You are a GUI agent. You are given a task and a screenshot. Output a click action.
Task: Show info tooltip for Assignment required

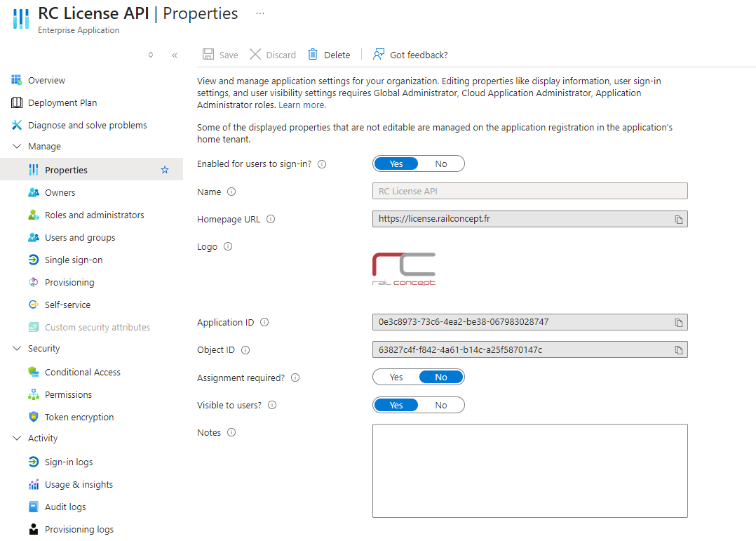295,378
